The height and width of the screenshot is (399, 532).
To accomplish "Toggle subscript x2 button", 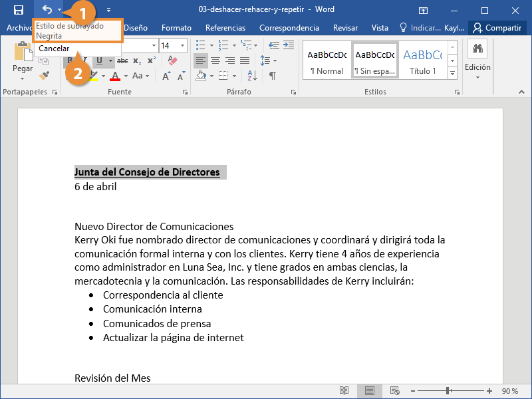I will pos(137,61).
